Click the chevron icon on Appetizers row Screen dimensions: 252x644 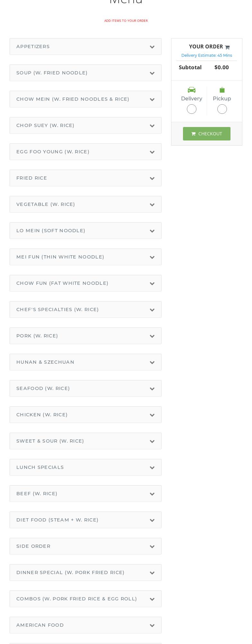coord(152,47)
